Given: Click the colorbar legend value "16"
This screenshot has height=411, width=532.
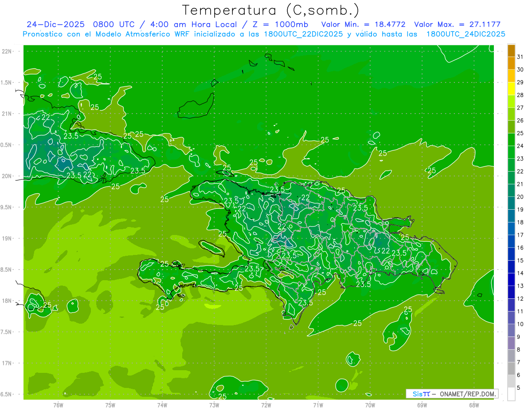Looking at the screenshot, I should [520, 248].
